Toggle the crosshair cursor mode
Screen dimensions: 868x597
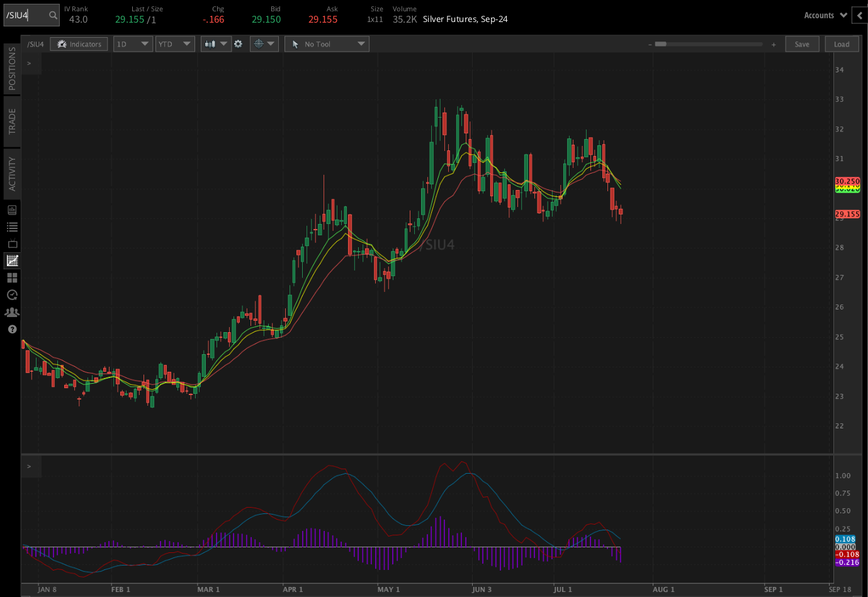coord(260,44)
